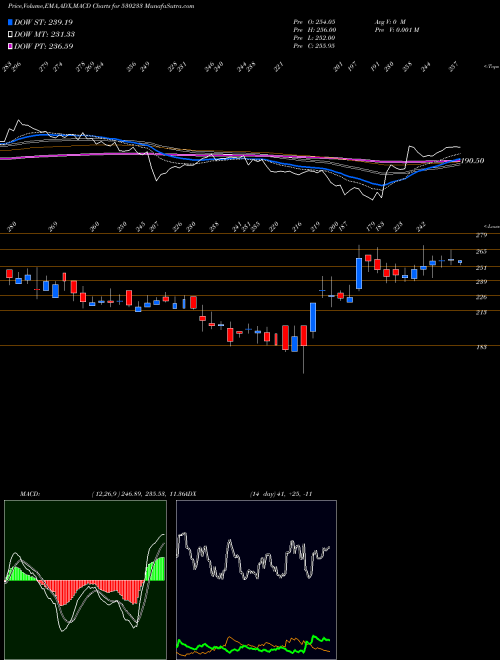This screenshot has width=500, height=660.
Task: Click the 190.50 label on the EMA chart
Action: [473, 161]
